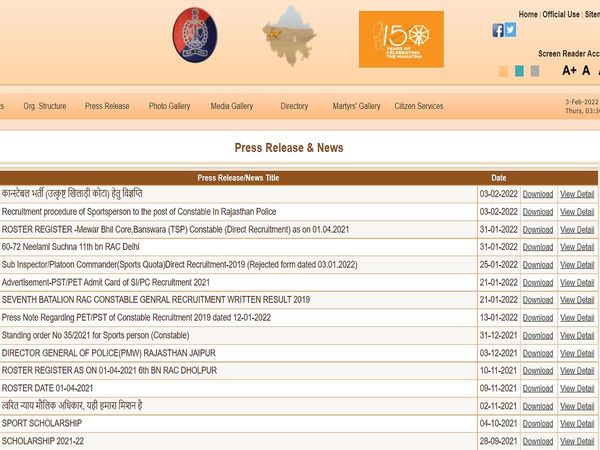
Task: Open the Press Release menu
Action: pyautogui.click(x=107, y=106)
